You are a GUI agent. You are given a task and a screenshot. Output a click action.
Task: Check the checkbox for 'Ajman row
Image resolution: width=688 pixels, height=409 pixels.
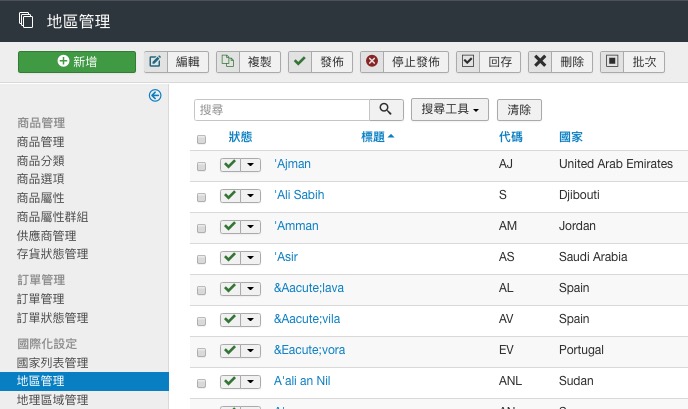(x=202, y=165)
